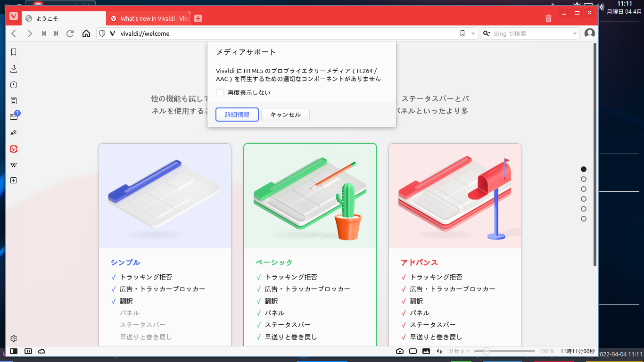Click the desktop panel volume icon
Image resolution: width=644 pixels, height=362 pixels.
(601, 7)
